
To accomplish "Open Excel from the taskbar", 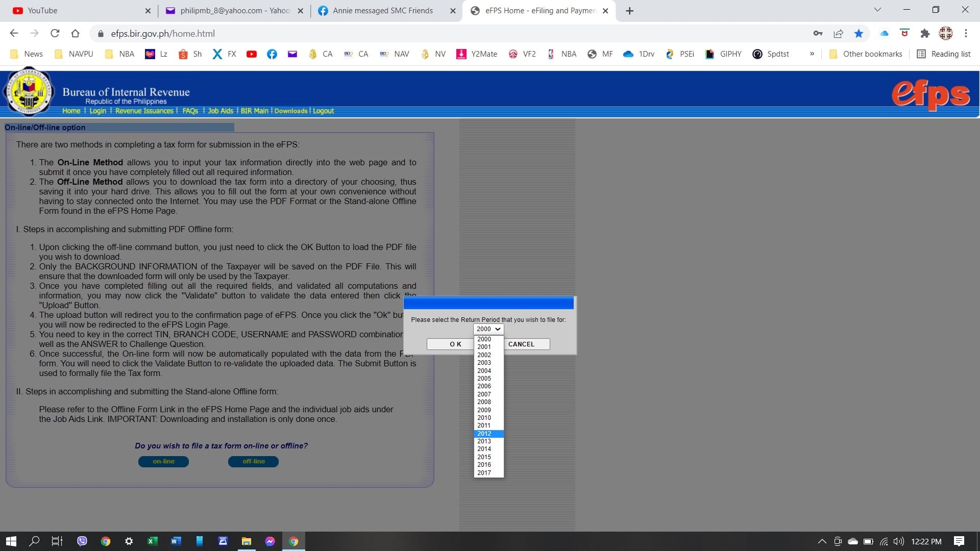I will pos(152,541).
